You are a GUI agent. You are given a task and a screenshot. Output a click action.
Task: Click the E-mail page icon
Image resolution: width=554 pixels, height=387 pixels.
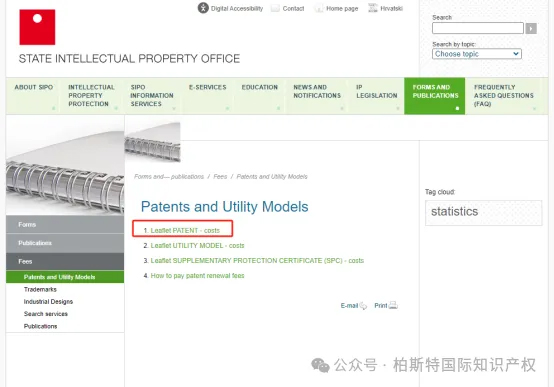(x=363, y=306)
